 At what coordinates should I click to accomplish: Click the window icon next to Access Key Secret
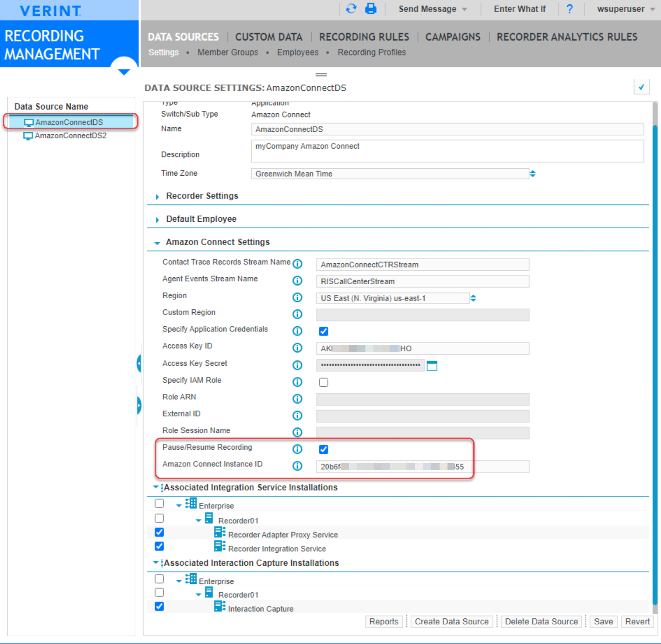(x=432, y=366)
